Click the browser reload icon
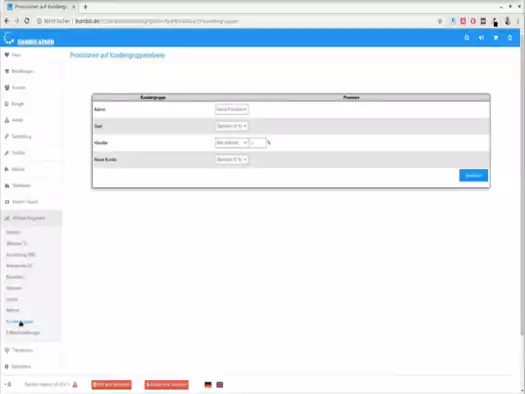 coord(27,21)
